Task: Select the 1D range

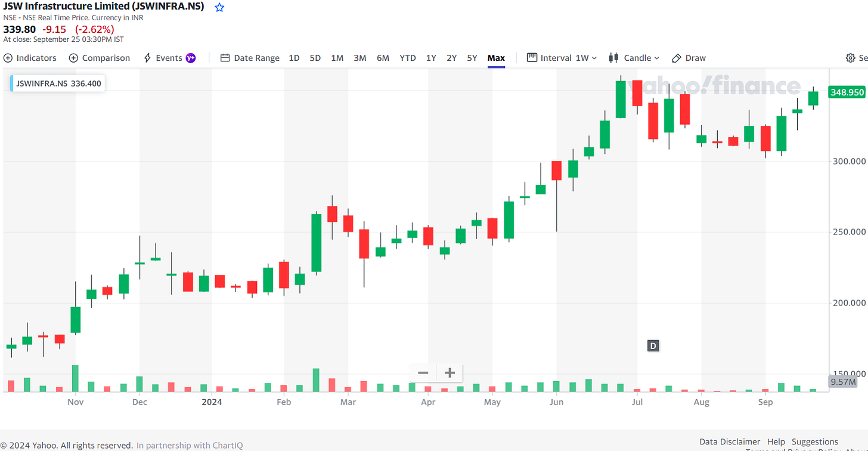Action: pyautogui.click(x=294, y=58)
